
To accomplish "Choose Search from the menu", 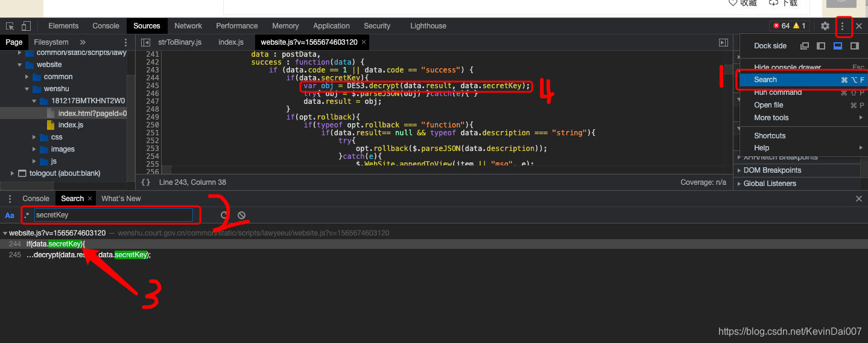I will [803, 80].
